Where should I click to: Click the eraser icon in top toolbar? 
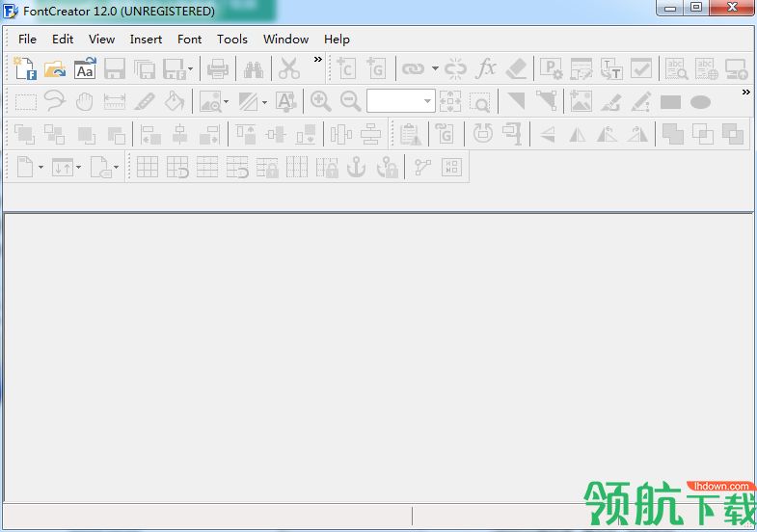[x=516, y=68]
